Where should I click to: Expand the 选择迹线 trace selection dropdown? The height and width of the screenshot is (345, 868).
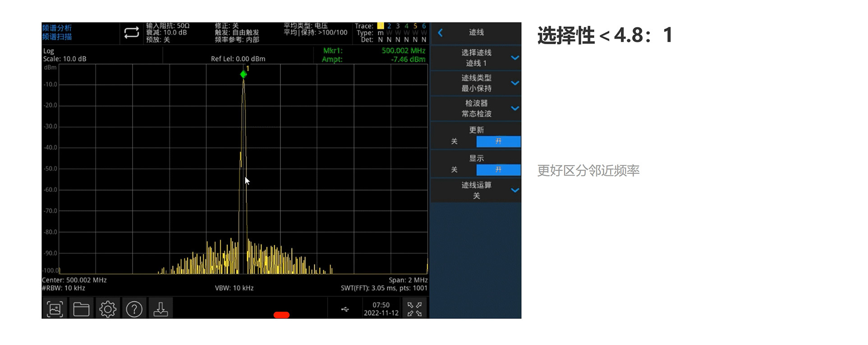click(476, 58)
